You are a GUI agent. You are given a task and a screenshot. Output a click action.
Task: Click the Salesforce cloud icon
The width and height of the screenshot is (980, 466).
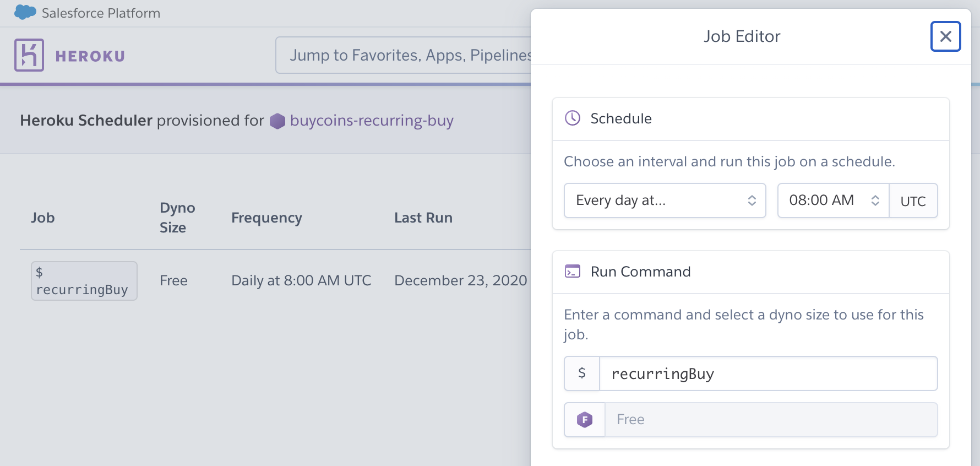point(25,12)
